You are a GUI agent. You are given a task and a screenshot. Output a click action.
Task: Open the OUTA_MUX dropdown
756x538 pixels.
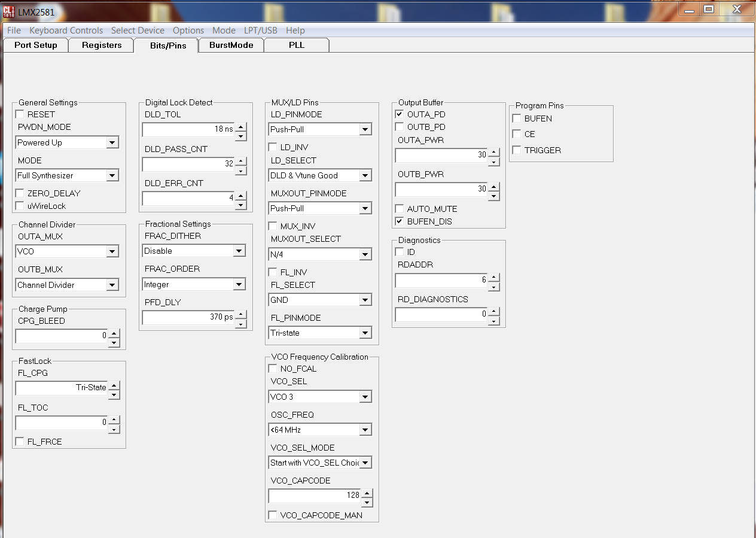tap(112, 251)
